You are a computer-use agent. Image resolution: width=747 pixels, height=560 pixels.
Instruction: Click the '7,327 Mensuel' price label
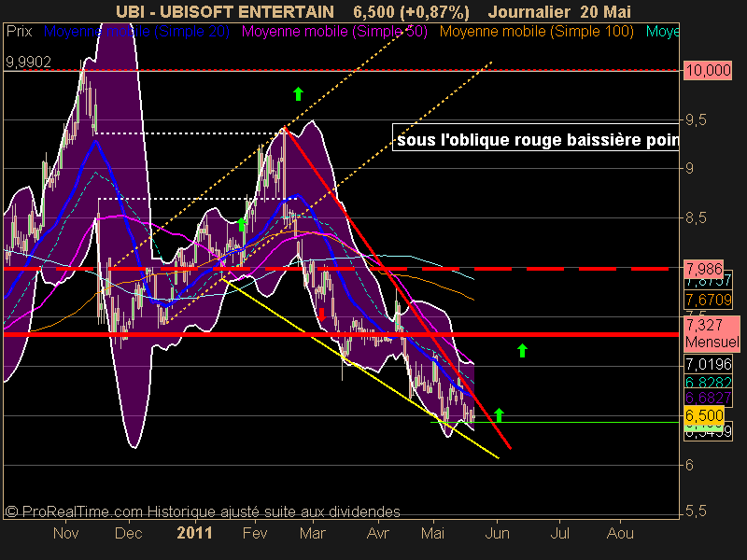click(712, 333)
